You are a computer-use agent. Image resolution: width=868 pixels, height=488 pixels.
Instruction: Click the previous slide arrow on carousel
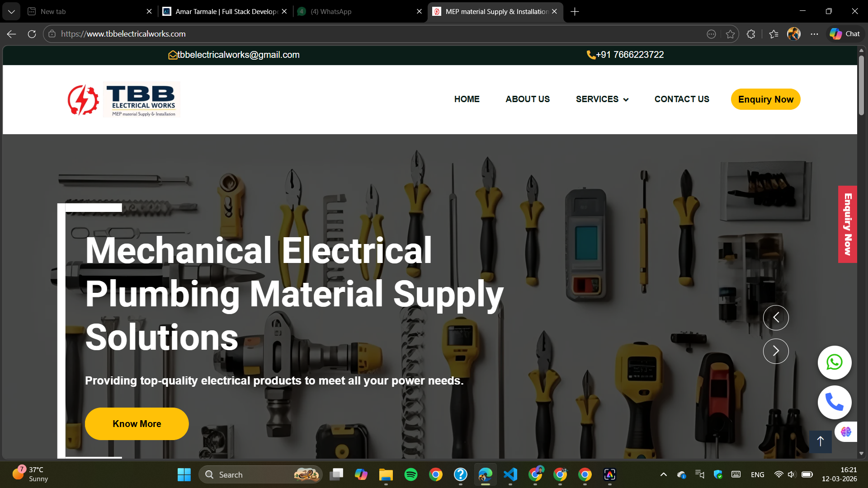(776, 318)
